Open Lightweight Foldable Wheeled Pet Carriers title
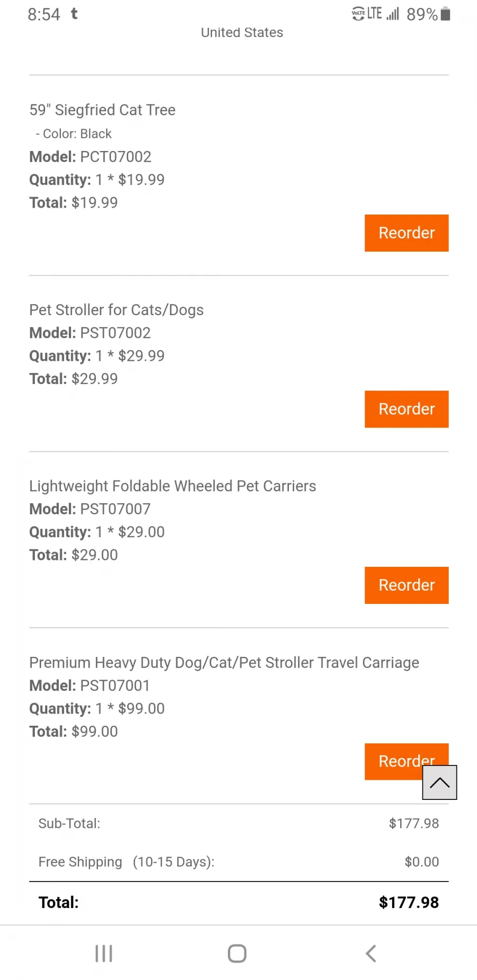 pyautogui.click(x=173, y=486)
